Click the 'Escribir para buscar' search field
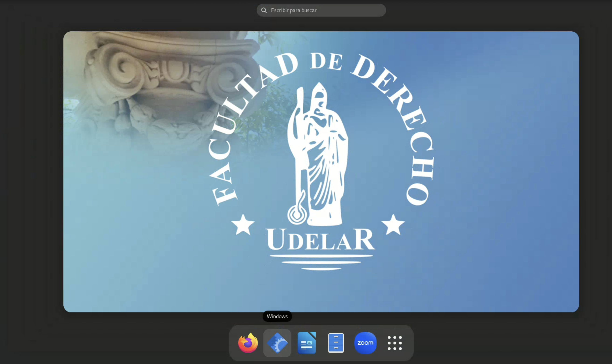612x364 pixels. click(x=321, y=10)
